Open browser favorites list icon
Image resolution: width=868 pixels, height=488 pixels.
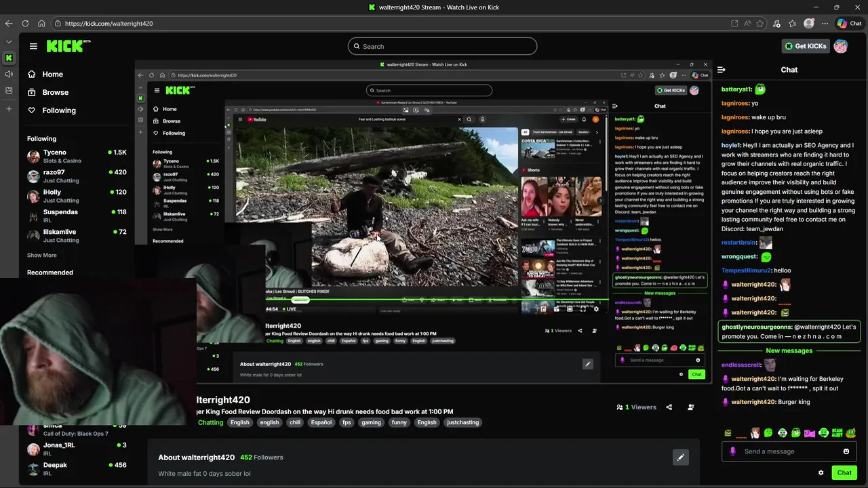coord(793,23)
